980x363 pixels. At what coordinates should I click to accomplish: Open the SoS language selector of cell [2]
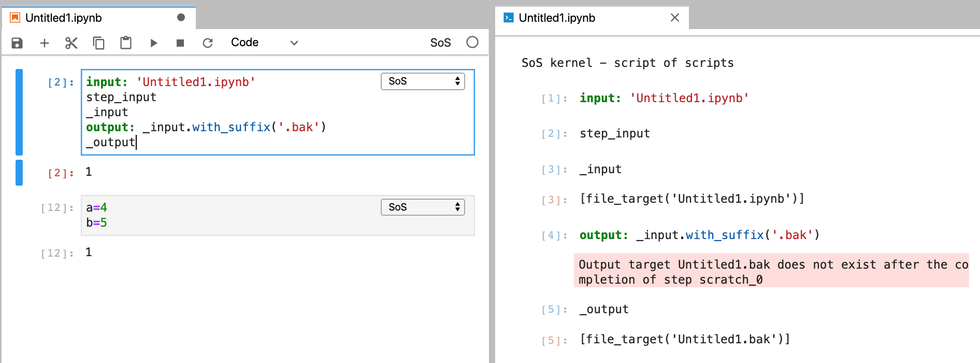coord(423,81)
